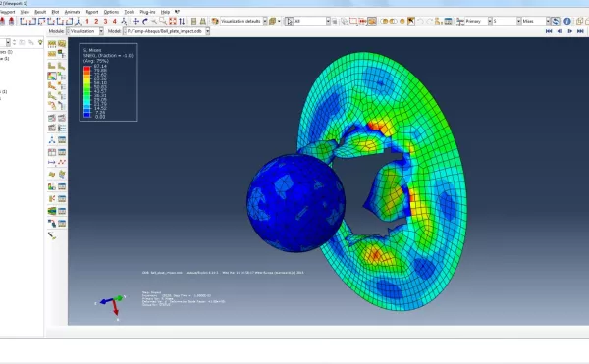Open the Options menu
Image resolution: width=589 pixels, height=364 pixels.
pyautogui.click(x=111, y=12)
